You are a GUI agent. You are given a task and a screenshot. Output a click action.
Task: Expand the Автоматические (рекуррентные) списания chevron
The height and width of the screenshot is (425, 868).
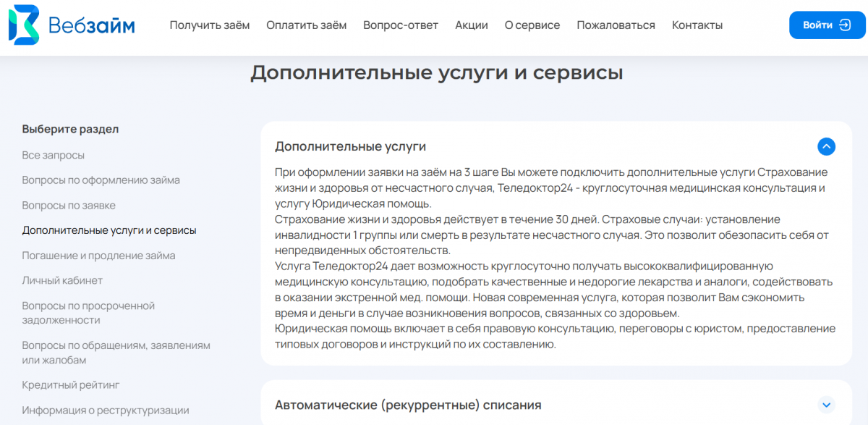pos(826,405)
